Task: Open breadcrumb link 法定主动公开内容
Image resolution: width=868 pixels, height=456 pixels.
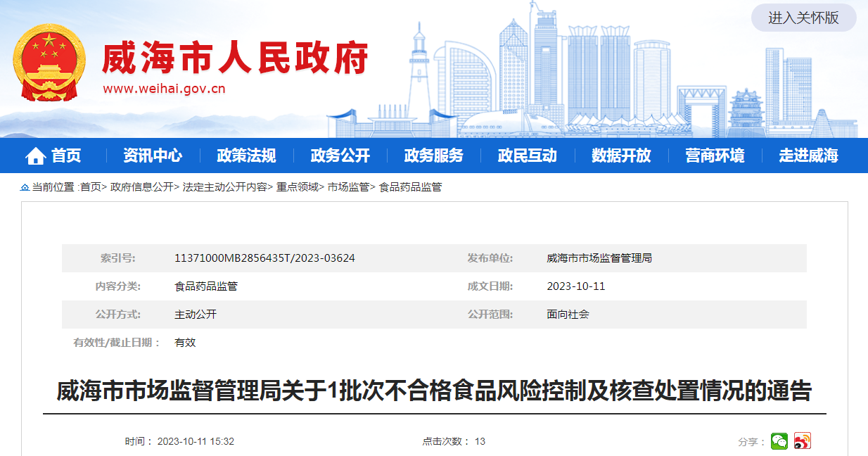Action: 225,187
